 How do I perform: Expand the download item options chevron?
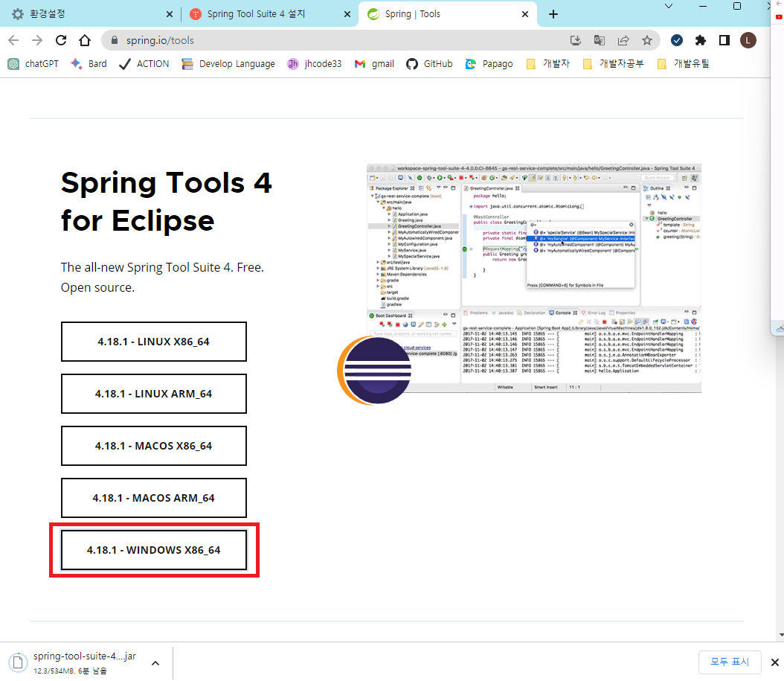click(x=155, y=663)
